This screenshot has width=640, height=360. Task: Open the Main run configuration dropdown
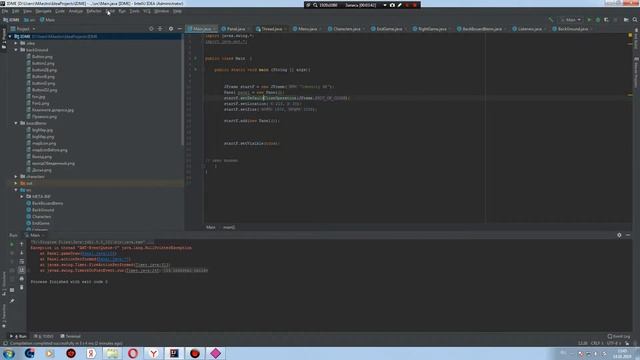pos(571,20)
